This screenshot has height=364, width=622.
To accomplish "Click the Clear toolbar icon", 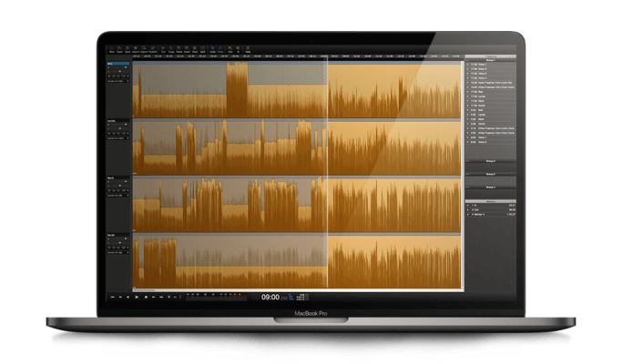I will coord(195,49).
